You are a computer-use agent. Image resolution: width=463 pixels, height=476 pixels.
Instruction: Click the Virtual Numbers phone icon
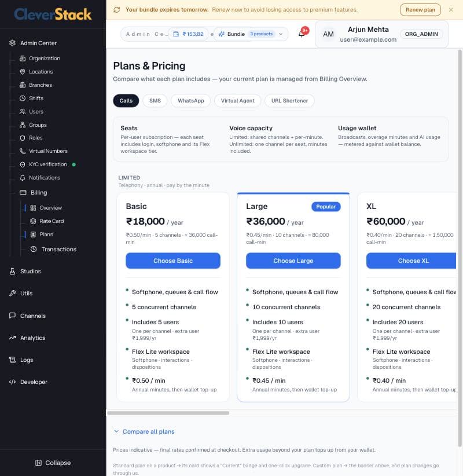click(x=23, y=151)
